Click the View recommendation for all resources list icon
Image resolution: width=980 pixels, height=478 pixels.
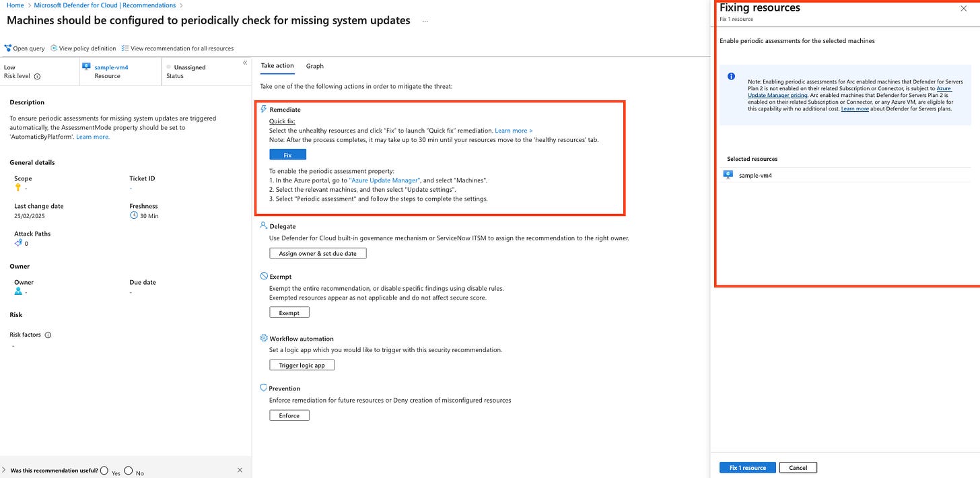[124, 48]
